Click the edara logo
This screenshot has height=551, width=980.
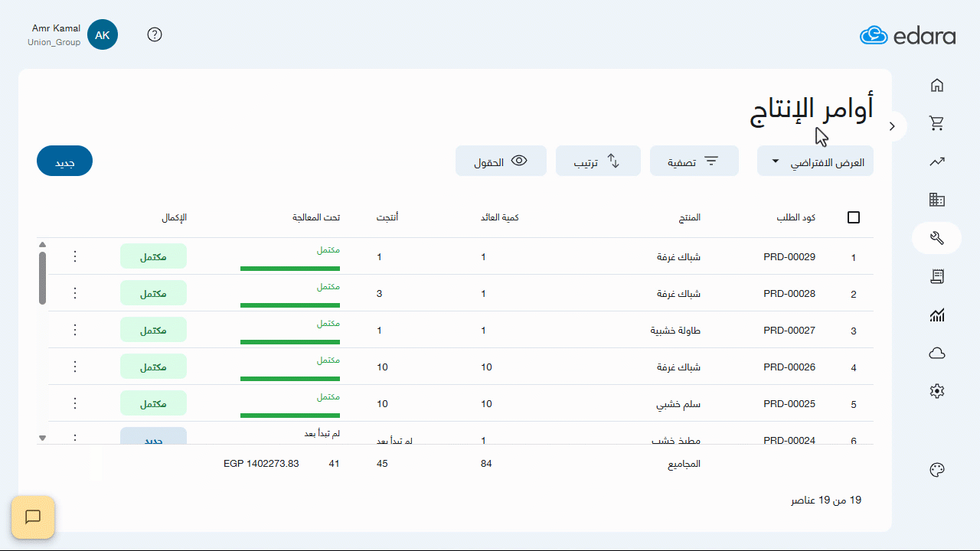click(x=907, y=35)
